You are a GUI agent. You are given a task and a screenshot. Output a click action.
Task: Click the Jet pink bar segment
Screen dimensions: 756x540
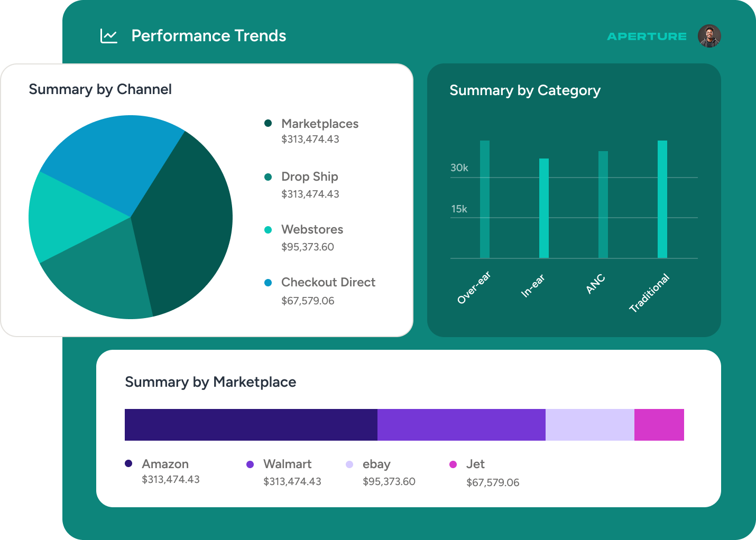659,425
